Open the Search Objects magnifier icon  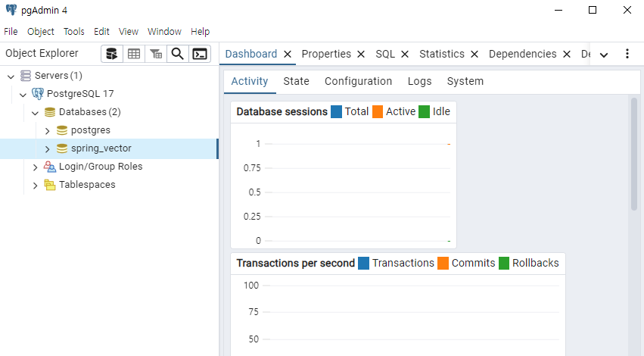coord(177,54)
